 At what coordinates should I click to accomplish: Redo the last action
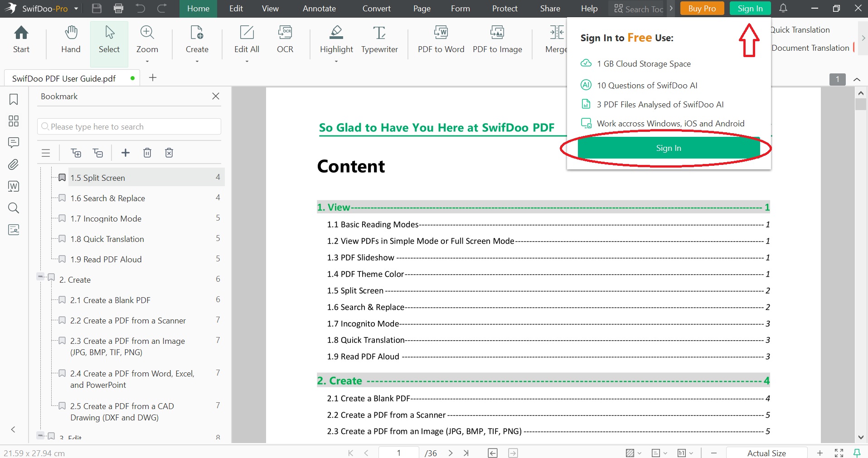pos(162,8)
